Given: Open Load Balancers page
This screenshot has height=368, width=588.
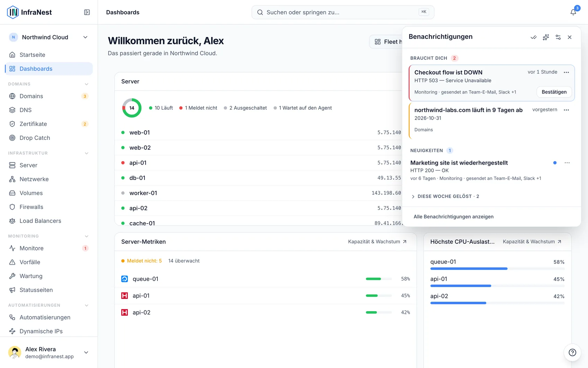Looking at the screenshot, I should click(x=49, y=221).
